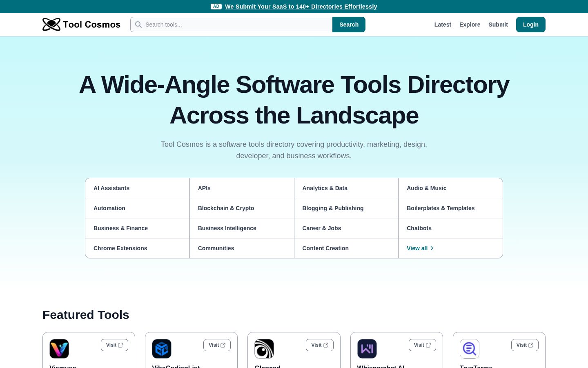The width and height of the screenshot is (588, 368).
Task: Open the Submit nav item
Action: pos(498,25)
